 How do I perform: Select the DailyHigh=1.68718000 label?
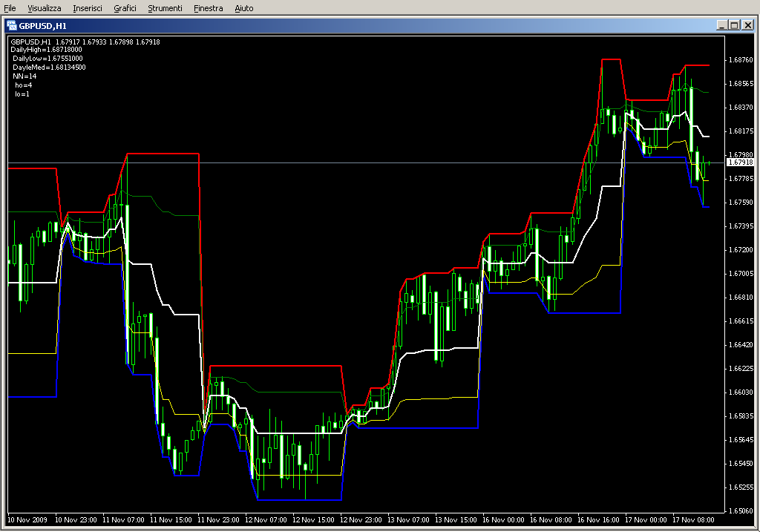(x=47, y=50)
